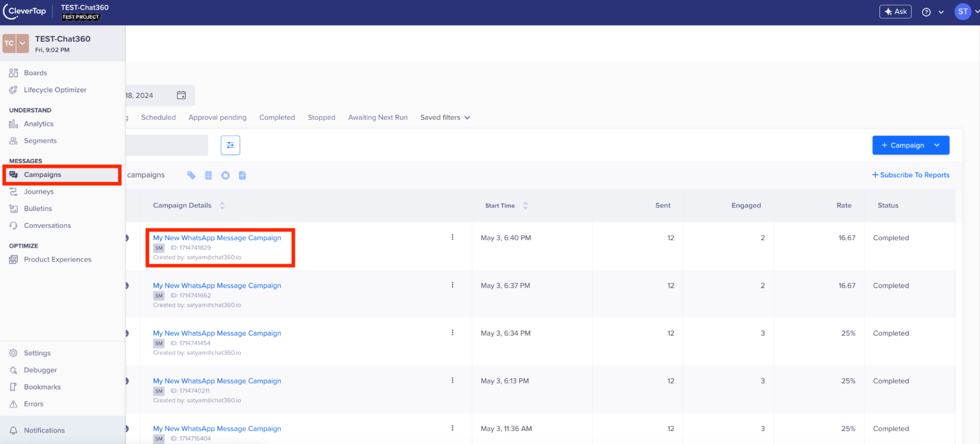The width and height of the screenshot is (980, 444).
Task: Sort by Campaign Details column arrows
Action: pos(222,205)
